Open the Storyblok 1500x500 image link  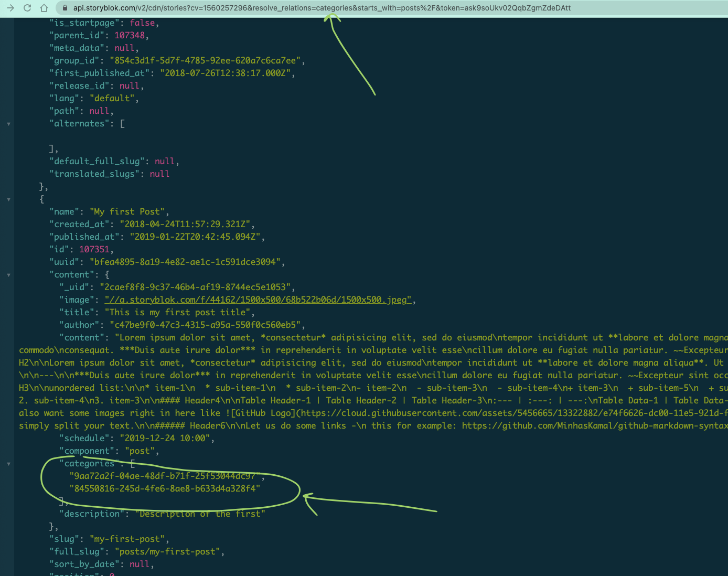tap(258, 300)
